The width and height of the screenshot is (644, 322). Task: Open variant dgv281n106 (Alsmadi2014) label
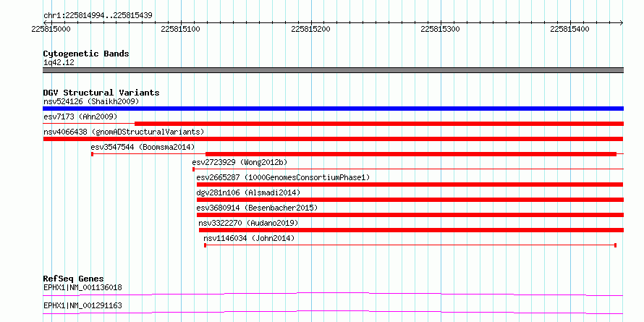248,192
